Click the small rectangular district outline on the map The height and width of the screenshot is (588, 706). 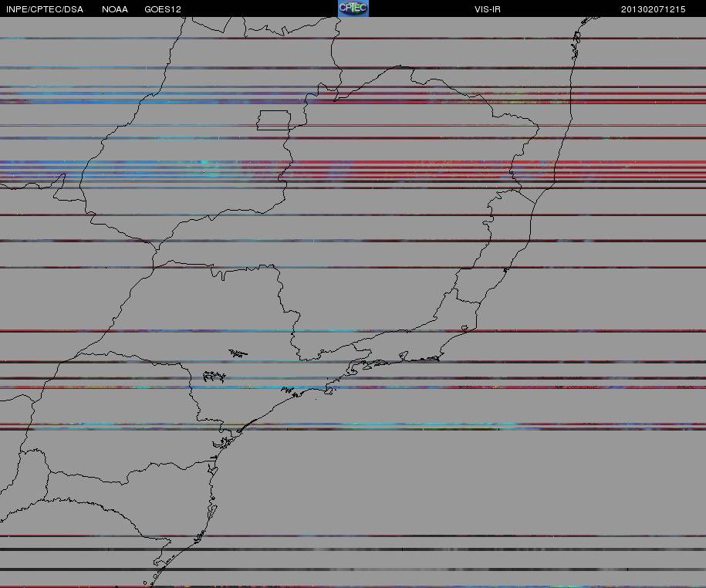click(274, 120)
